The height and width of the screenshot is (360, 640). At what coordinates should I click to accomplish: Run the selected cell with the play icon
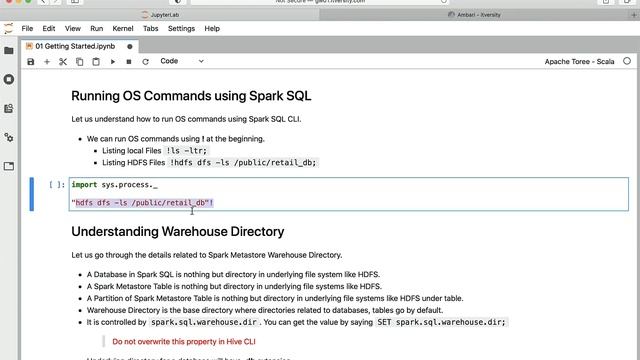click(113, 62)
